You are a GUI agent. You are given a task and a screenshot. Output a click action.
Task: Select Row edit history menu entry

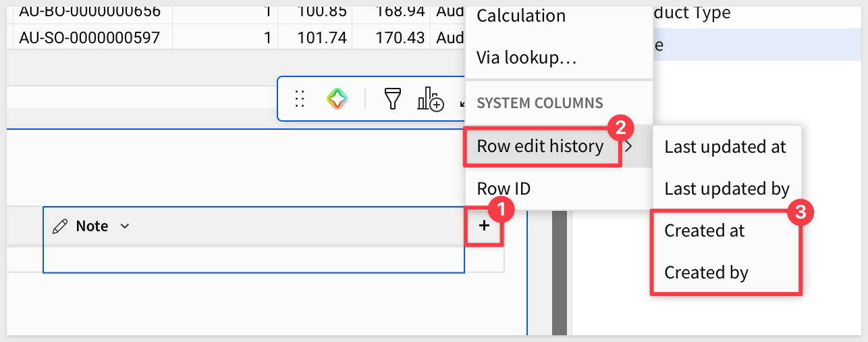[541, 146]
